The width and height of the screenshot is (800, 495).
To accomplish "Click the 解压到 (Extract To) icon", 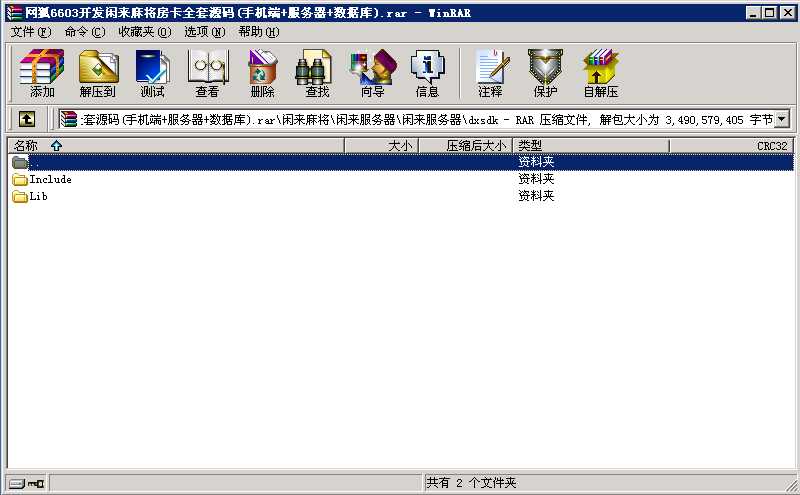I will pos(98,73).
